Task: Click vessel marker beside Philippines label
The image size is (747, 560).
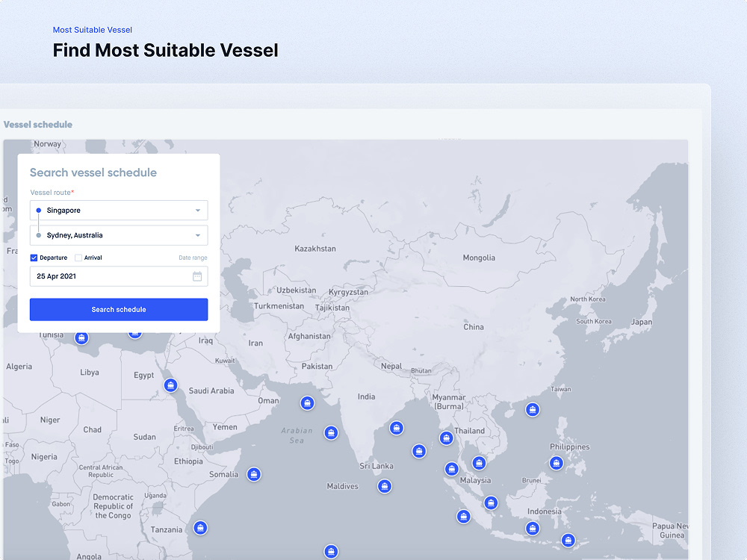Action: click(556, 463)
